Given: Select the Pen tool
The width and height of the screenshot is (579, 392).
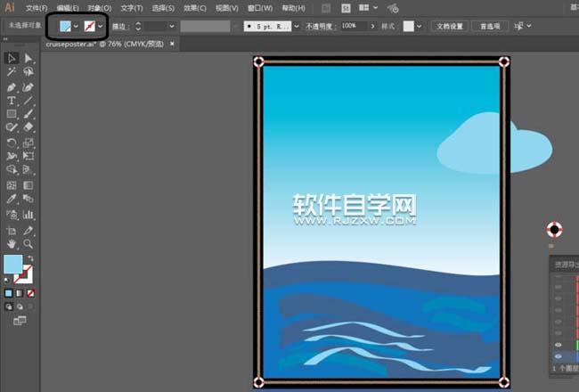Looking at the screenshot, I should (11, 87).
